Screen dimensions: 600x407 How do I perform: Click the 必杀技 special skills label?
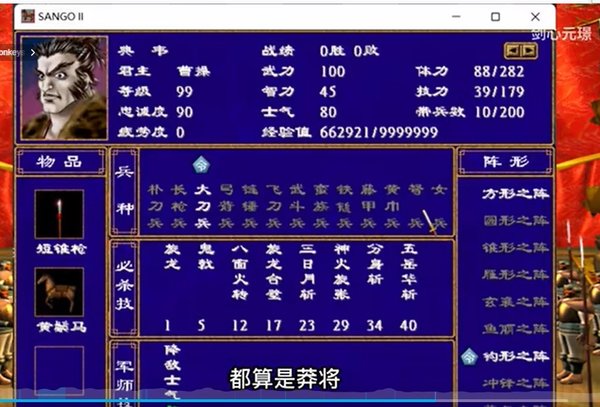125,287
